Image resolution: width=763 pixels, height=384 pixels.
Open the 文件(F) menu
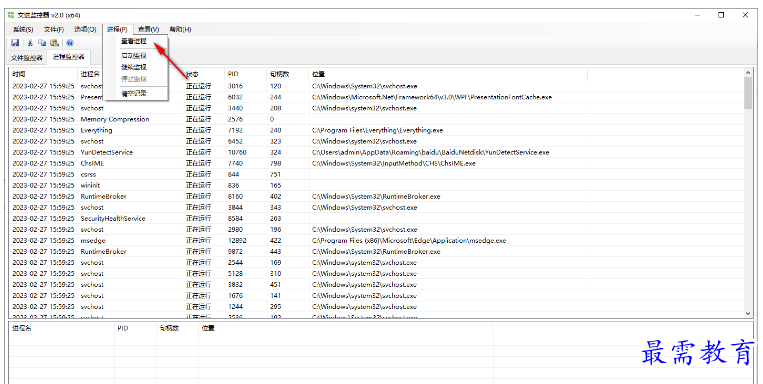[x=54, y=30]
